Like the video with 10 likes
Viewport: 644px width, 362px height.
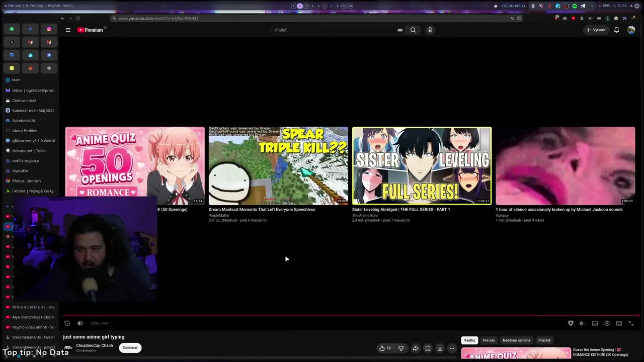[385, 348]
